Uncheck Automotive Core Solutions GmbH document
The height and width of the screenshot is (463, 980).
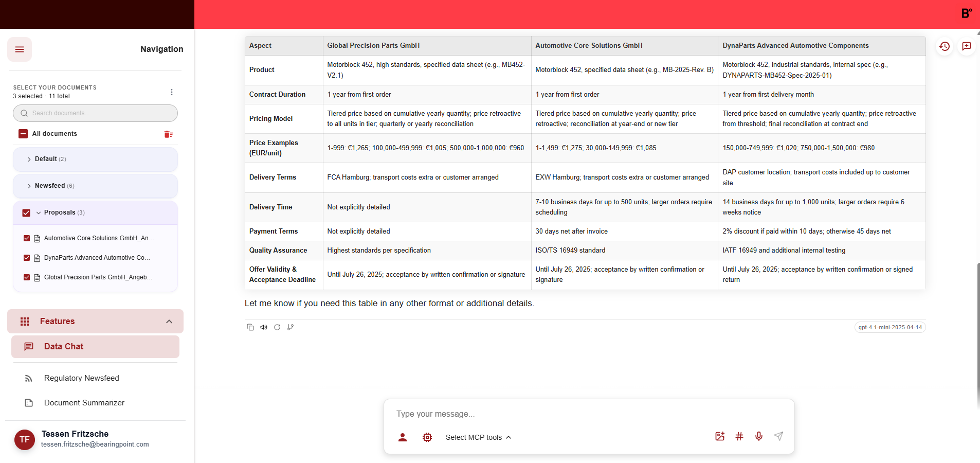click(27, 238)
